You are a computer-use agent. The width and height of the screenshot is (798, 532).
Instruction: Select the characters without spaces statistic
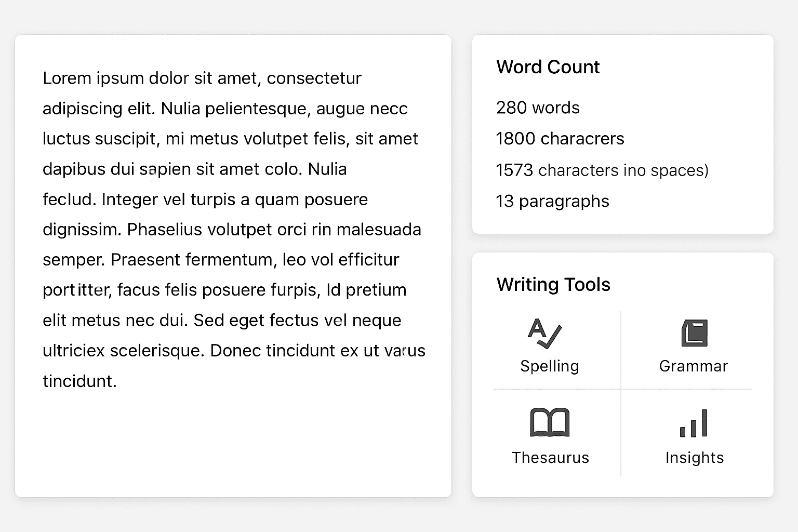pyautogui.click(x=602, y=170)
